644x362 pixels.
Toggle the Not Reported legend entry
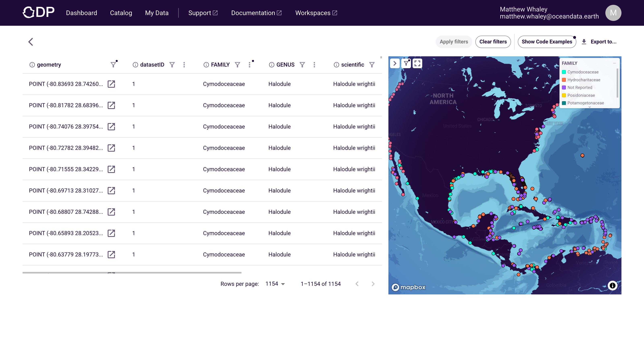coord(580,87)
